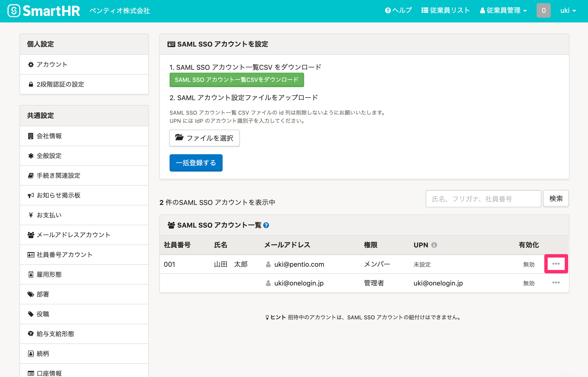
Task: Open アカウント in personal settings
Action: (84, 64)
